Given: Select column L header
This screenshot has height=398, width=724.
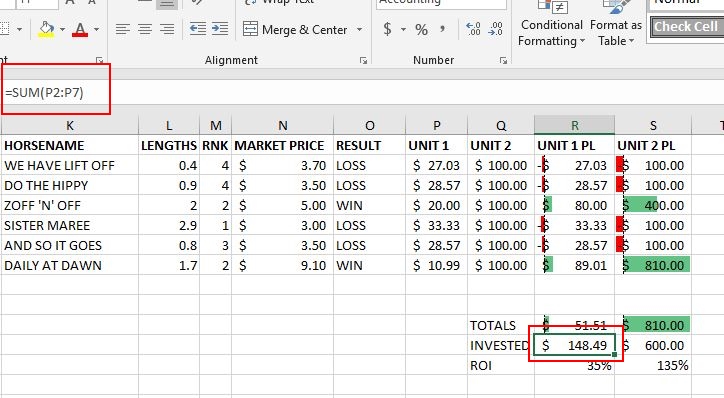Looking at the screenshot, I should point(169,126).
